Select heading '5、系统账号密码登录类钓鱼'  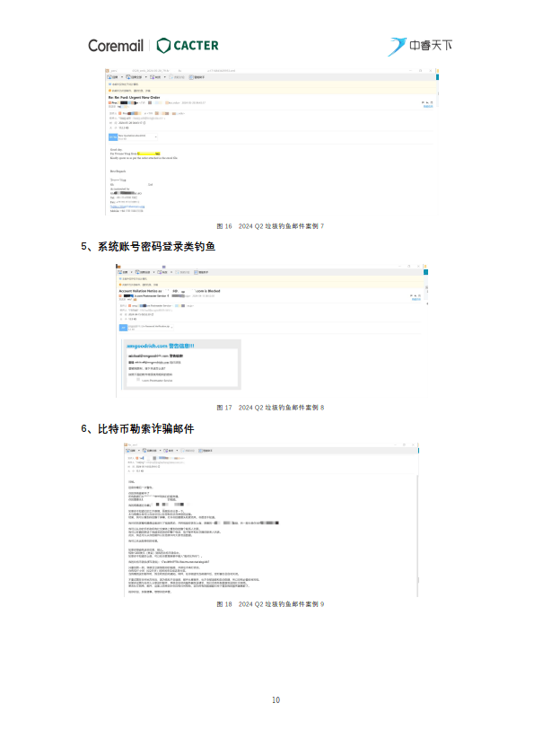(148, 247)
